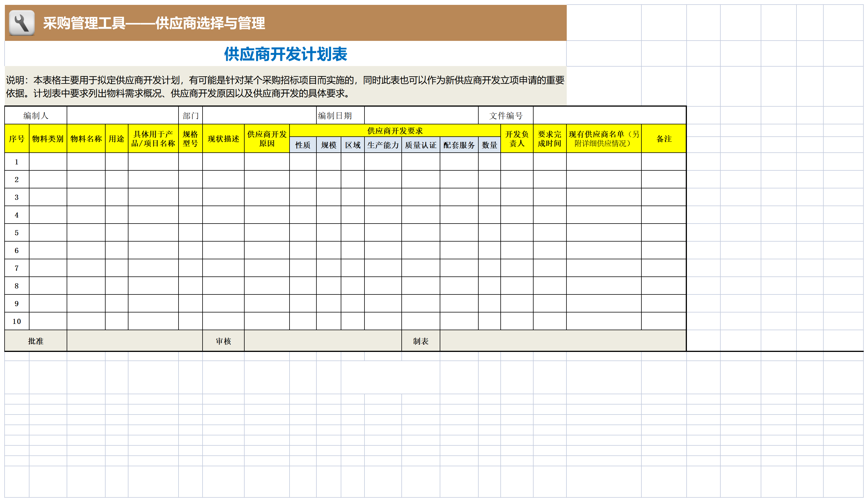
Task: Click 要求完成时间 cell in row 10
Action: [x=550, y=321]
